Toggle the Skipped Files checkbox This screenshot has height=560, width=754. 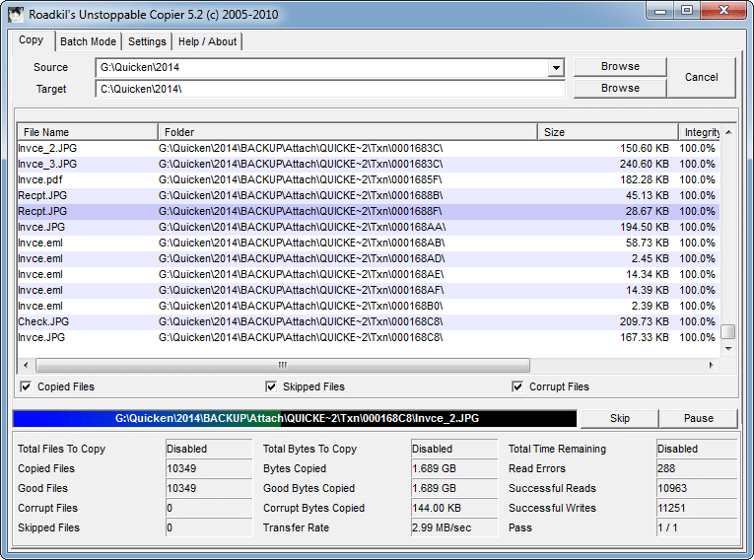click(x=271, y=386)
